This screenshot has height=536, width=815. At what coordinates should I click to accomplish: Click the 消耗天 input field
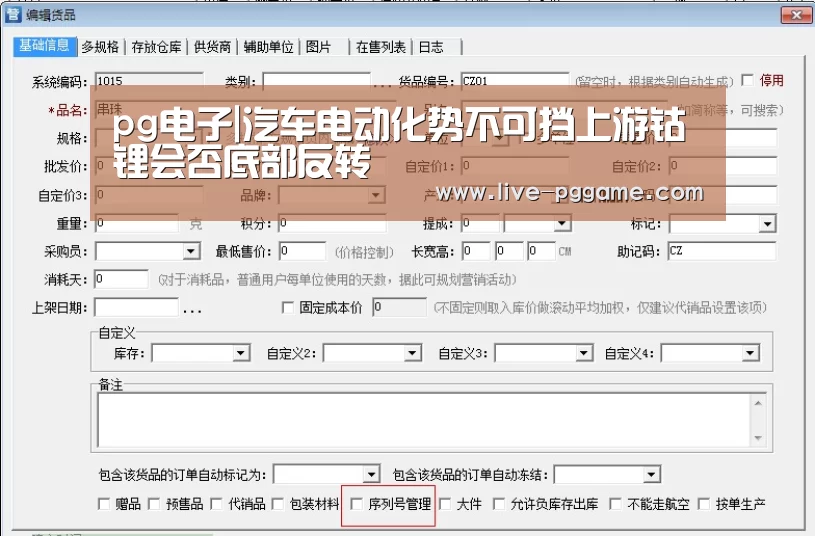(121, 279)
